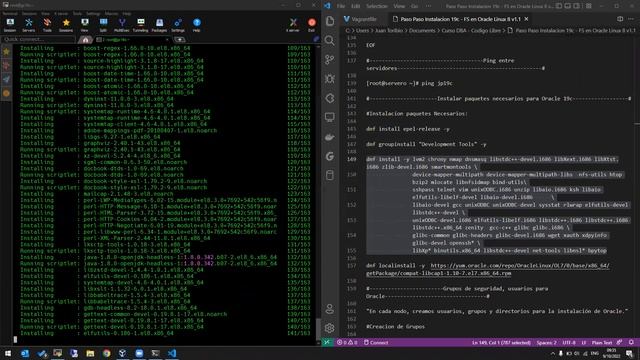Open the Go menu in VS Code
The width and height of the screenshot is (640, 360).
pyautogui.click(x=414, y=6)
